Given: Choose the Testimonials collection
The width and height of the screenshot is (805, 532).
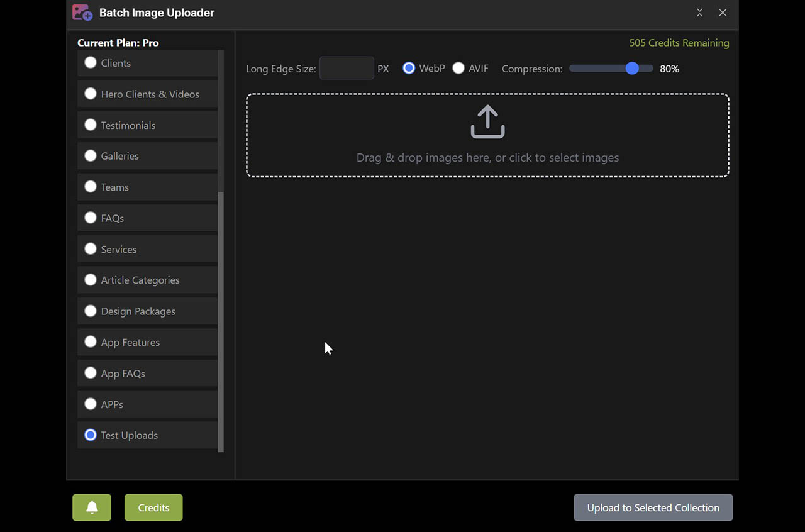Looking at the screenshot, I should (147, 125).
